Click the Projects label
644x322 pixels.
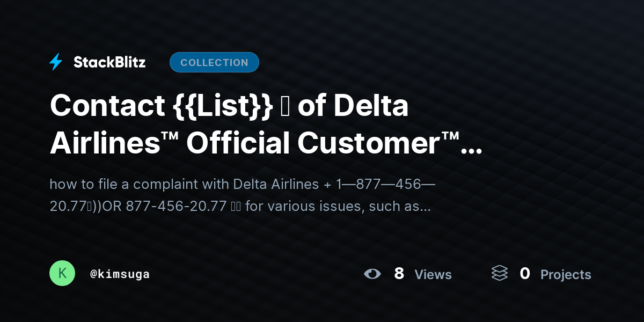(566, 275)
